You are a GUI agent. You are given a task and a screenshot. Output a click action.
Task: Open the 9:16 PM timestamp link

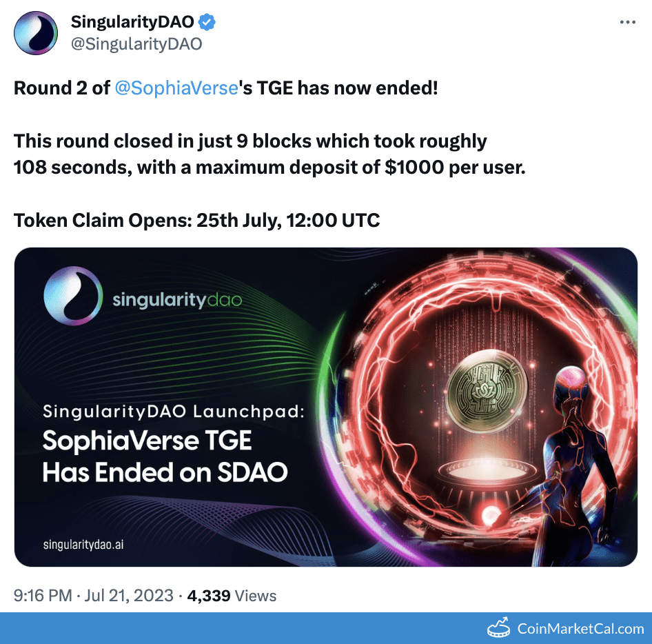click(x=43, y=595)
